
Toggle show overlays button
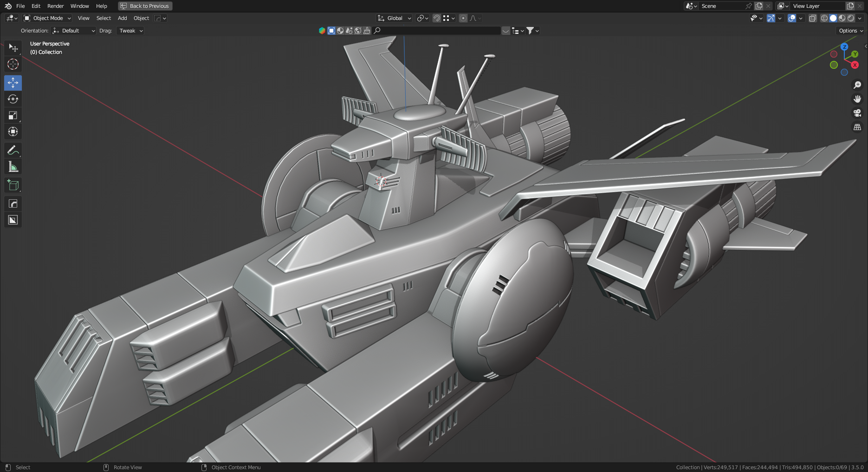[792, 18]
